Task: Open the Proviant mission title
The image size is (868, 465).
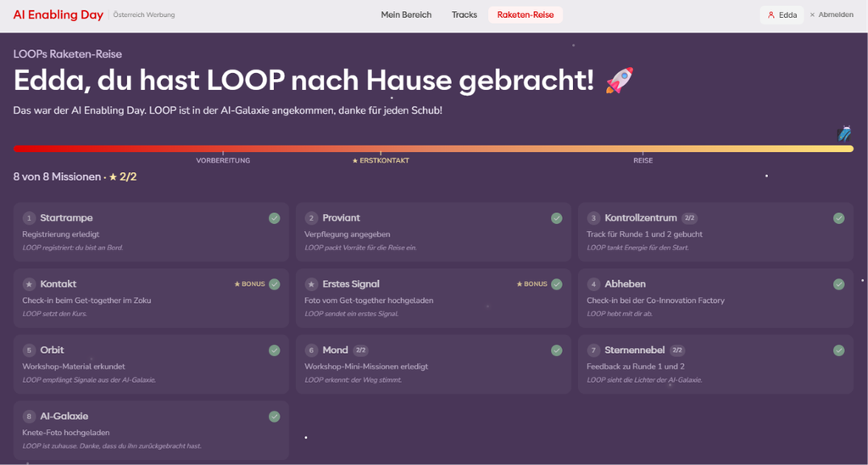Action: 341,218
